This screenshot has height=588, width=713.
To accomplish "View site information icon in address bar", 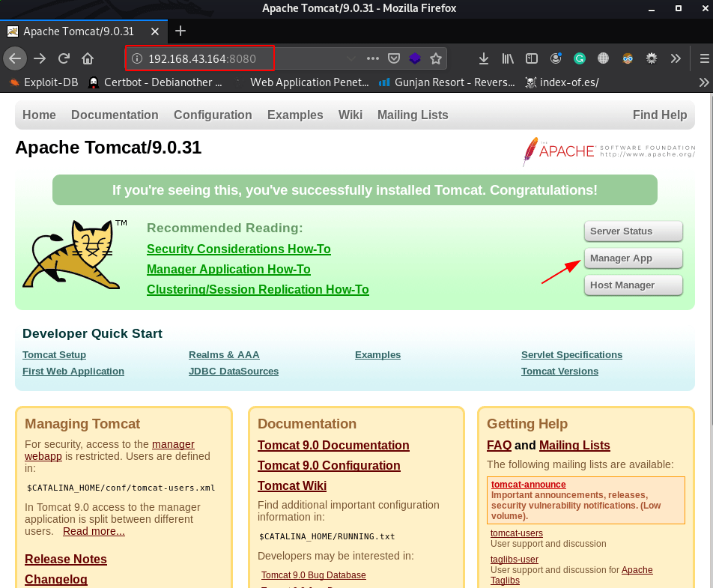I will click(x=137, y=58).
